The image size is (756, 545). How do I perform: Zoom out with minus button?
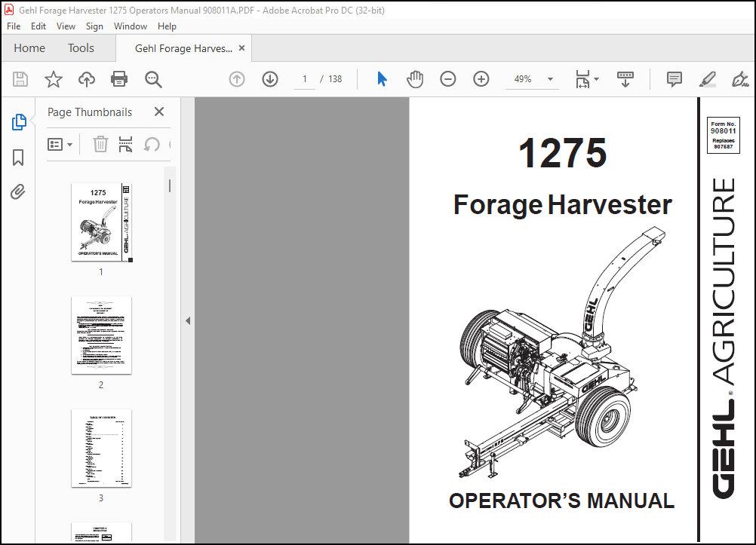click(x=448, y=79)
